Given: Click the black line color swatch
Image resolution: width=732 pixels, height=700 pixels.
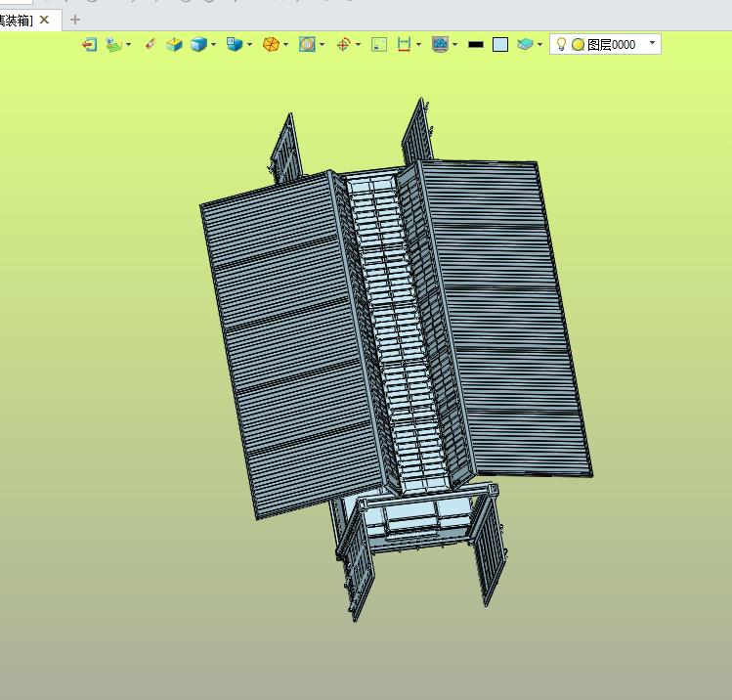Looking at the screenshot, I should click(476, 44).
